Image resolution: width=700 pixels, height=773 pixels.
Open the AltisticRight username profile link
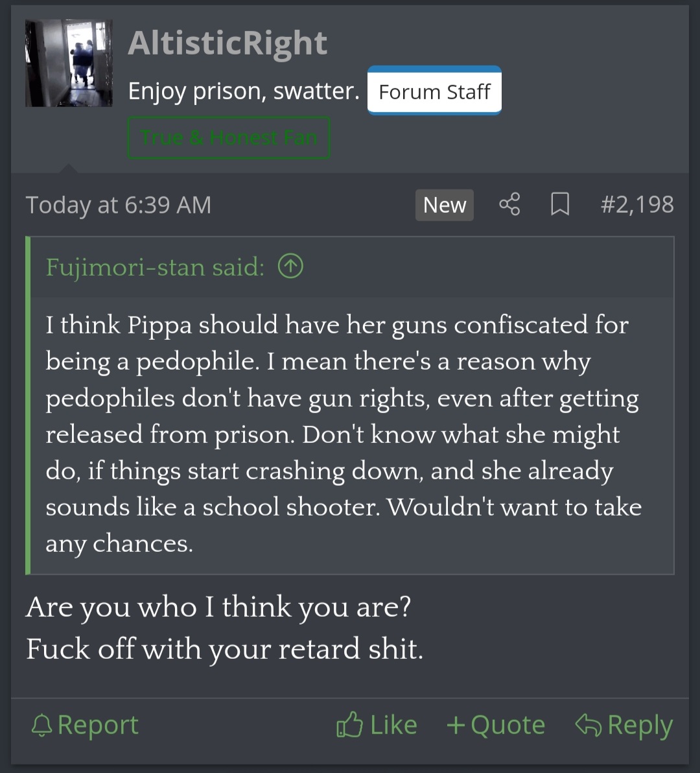227,43
